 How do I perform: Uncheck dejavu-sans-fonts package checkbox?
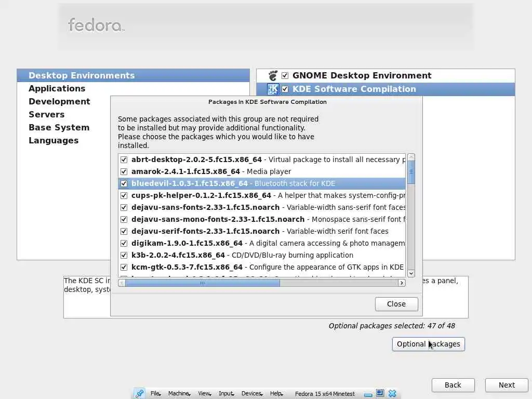124,207
